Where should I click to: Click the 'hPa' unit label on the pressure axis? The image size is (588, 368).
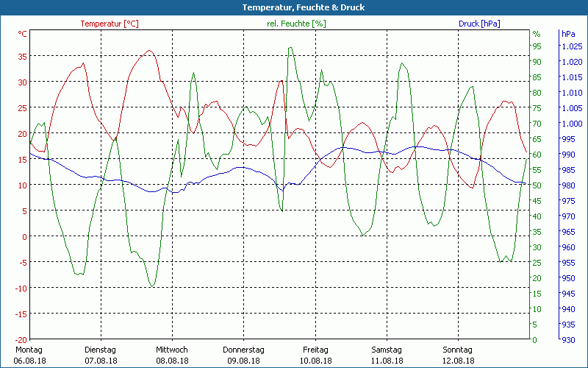coord(568,34)
